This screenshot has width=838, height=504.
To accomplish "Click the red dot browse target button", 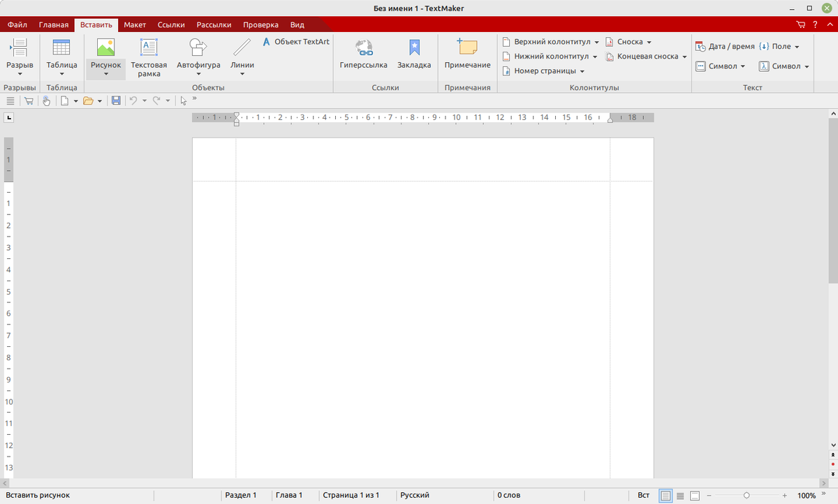I will [833, 464].
